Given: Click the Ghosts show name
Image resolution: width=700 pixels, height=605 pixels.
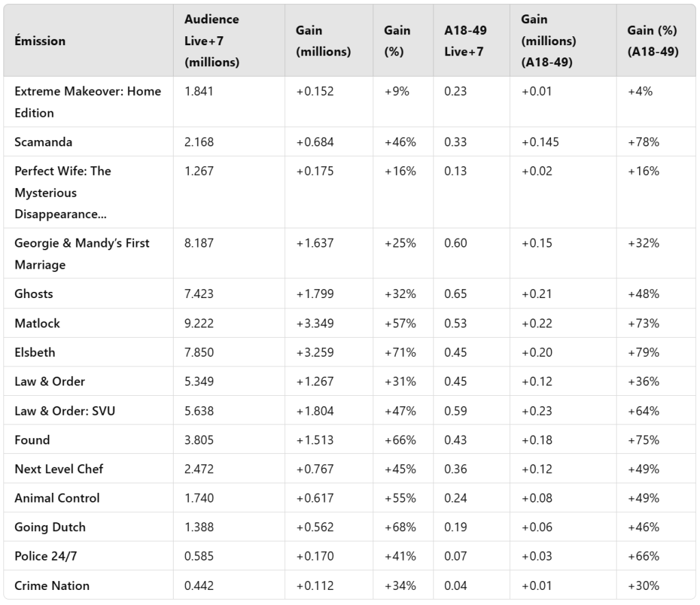Looking at the screenshot, I should (x=33, y=294).
